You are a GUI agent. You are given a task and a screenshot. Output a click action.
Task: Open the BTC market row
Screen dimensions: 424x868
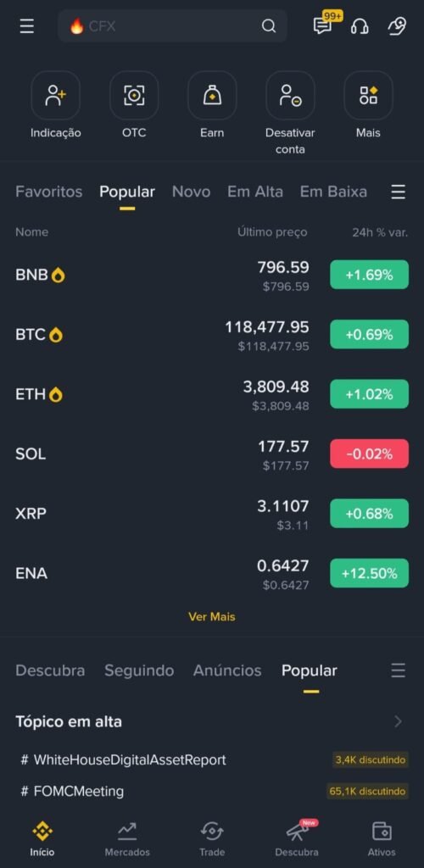coord(212,335)
